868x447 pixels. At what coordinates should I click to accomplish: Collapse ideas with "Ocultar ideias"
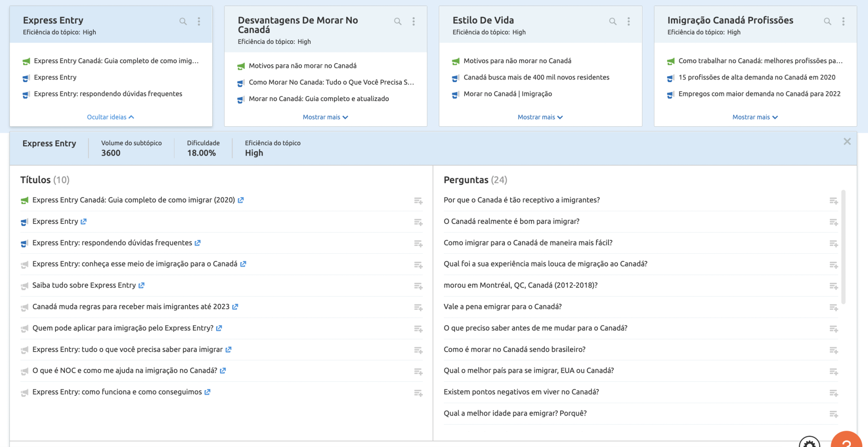coord(110,117)
